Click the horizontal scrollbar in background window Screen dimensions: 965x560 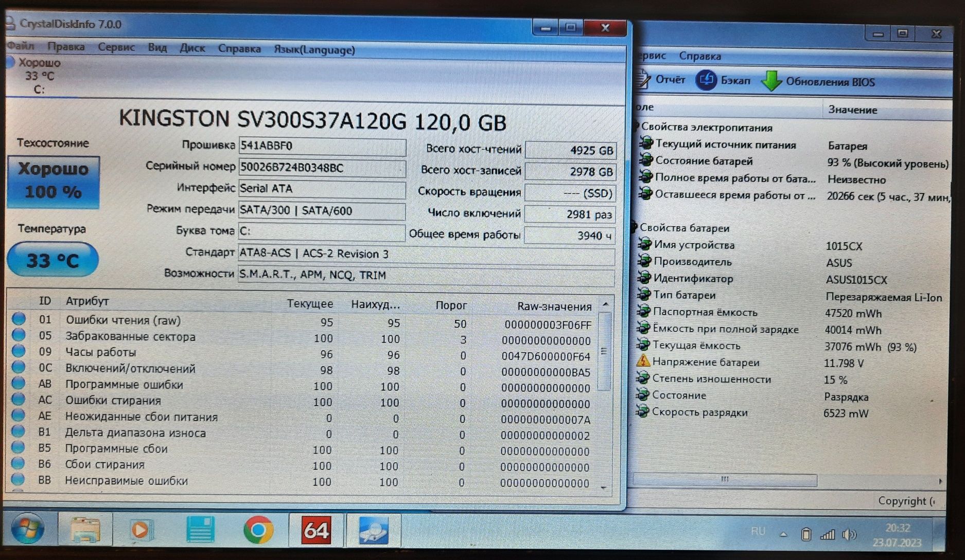725,480
